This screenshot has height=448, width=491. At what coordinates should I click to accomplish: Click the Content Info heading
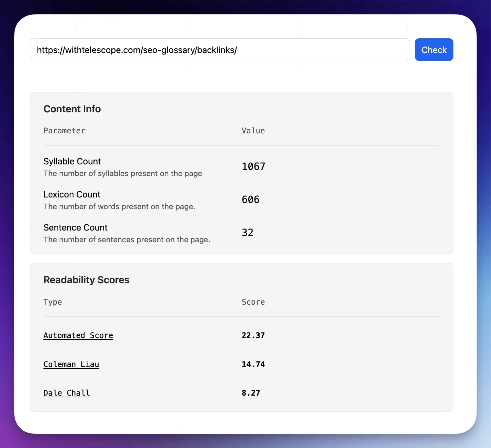pyautogui.click(x=72, y=109)
